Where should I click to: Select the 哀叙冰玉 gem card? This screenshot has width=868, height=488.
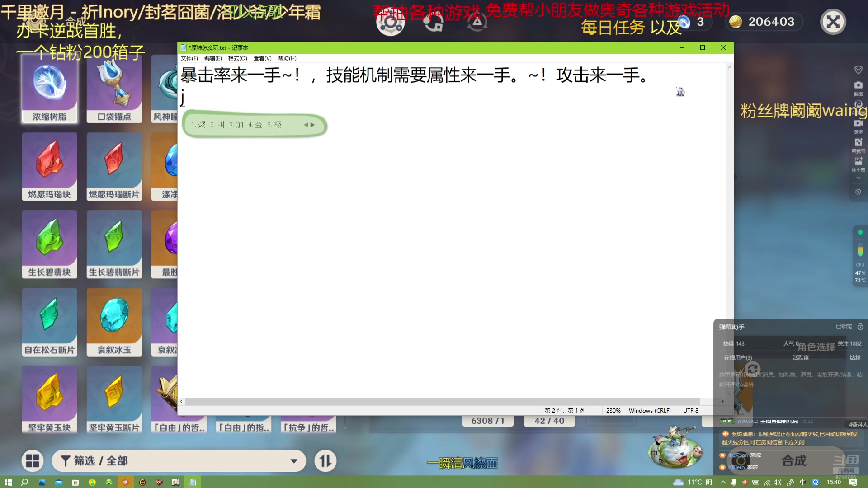[x=114, y=322]
